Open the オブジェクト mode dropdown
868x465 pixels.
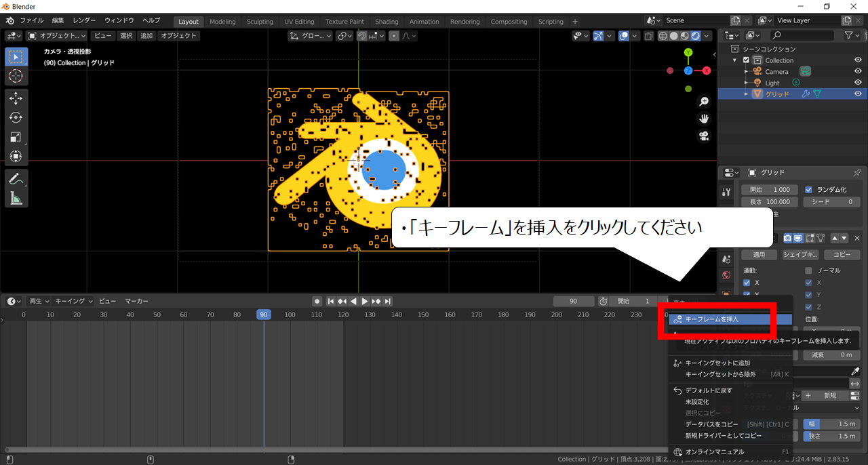tap(58, 36)
